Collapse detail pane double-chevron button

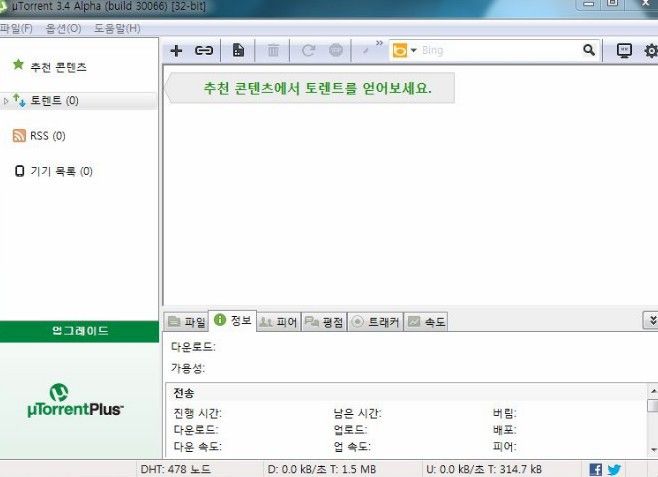click(651, 320)
